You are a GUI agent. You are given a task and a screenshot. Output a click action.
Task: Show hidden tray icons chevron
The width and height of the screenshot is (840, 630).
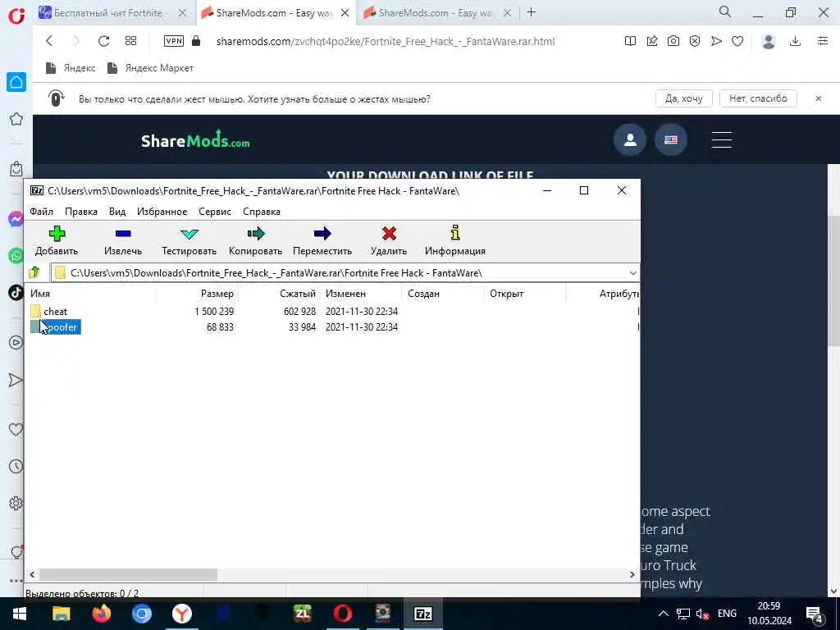(663, 614)
